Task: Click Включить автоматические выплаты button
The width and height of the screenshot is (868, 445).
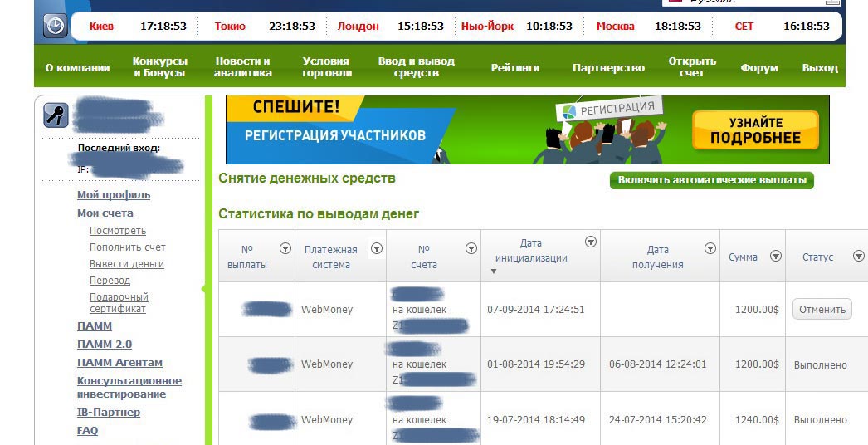Action: [x=711, y=180]
